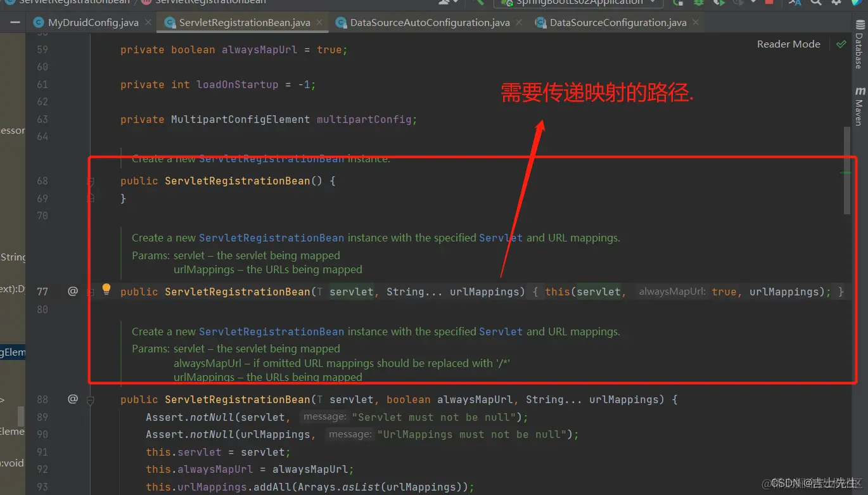868x495 pixels.
Task: Collapse the empty constructor on line 68
Action: click(x=90, y=181)
